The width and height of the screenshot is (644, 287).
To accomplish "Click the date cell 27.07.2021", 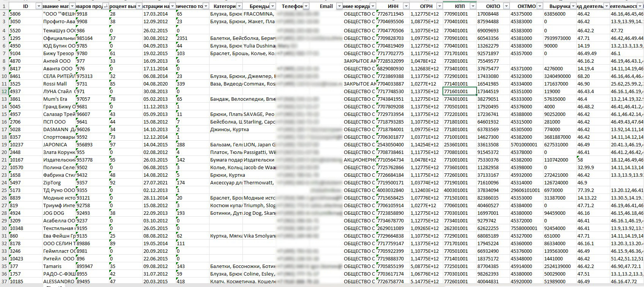I will click(159, 182).
